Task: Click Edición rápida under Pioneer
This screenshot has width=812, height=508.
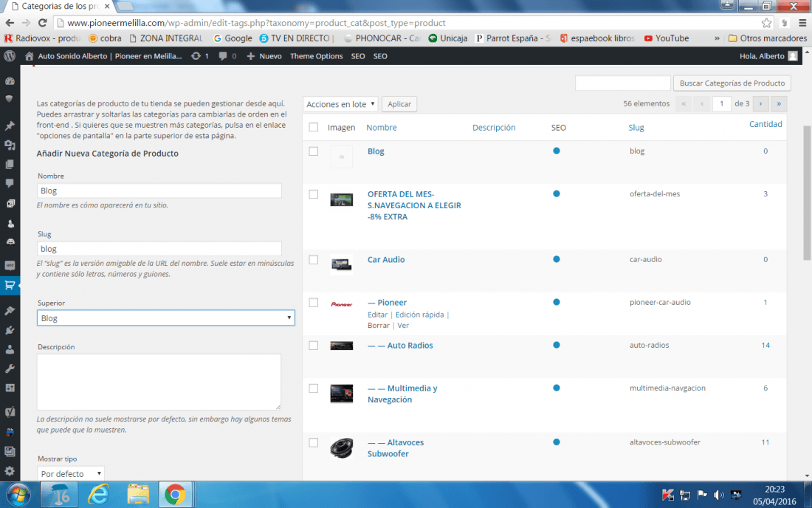Action: click(419, 315)
